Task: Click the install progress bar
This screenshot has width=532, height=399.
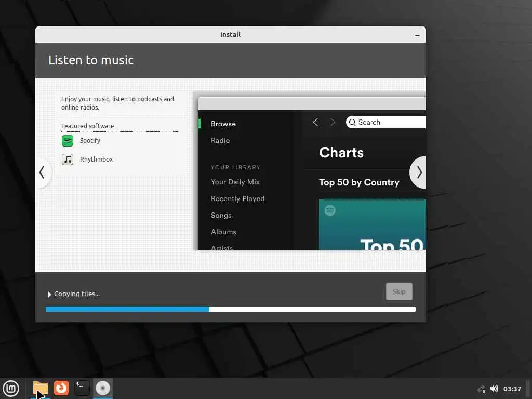Action: click(230, 309)
